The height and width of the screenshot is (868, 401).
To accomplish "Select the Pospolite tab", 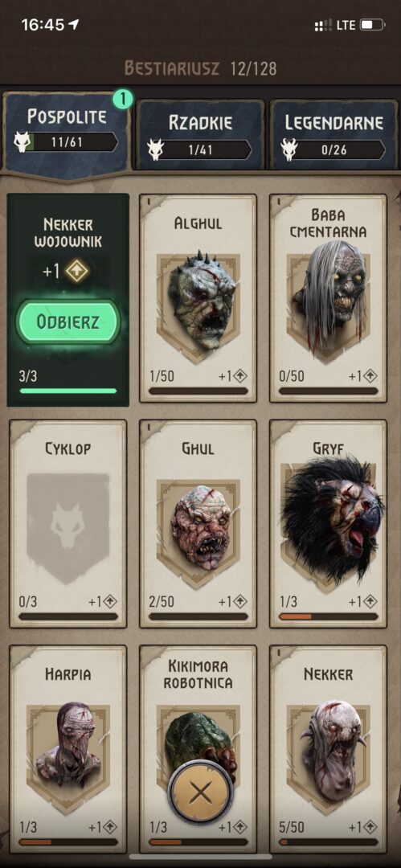I will point(67,133).
